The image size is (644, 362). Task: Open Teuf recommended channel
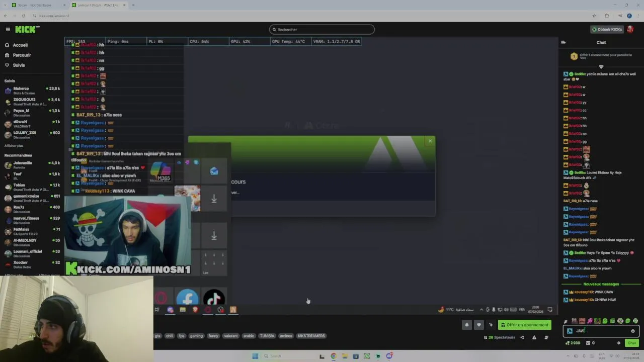click(x=32, y=176)
